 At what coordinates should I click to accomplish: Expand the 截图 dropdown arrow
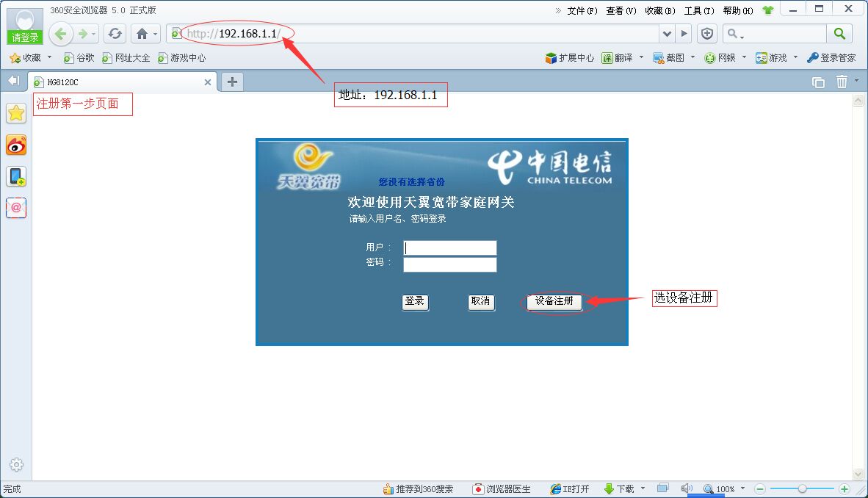692,57
